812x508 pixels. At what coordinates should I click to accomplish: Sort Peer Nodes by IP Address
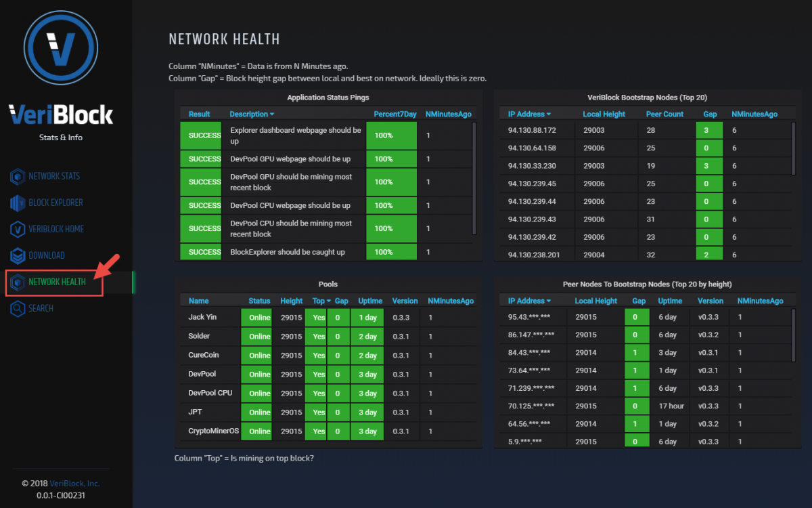coord(529,301)
